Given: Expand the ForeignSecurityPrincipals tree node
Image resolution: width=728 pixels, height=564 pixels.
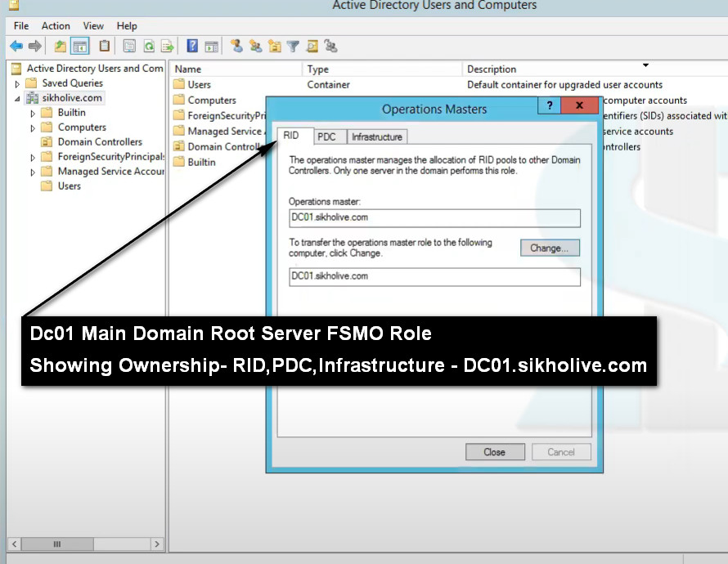Looking at the screenshot, I should (x=33, y=157).
